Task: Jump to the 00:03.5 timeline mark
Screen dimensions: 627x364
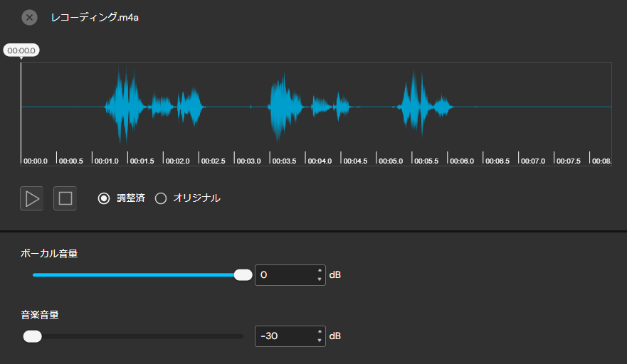Action: pos(284,161)
